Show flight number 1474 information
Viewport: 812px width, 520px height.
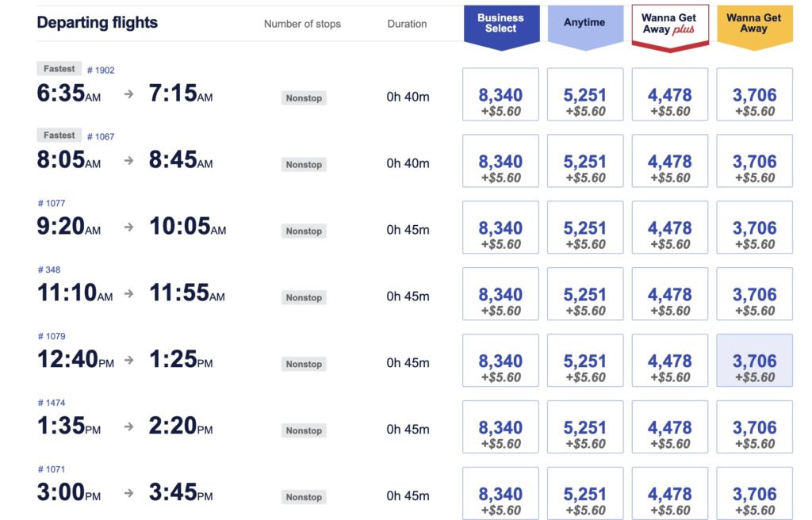pos(52,403)
